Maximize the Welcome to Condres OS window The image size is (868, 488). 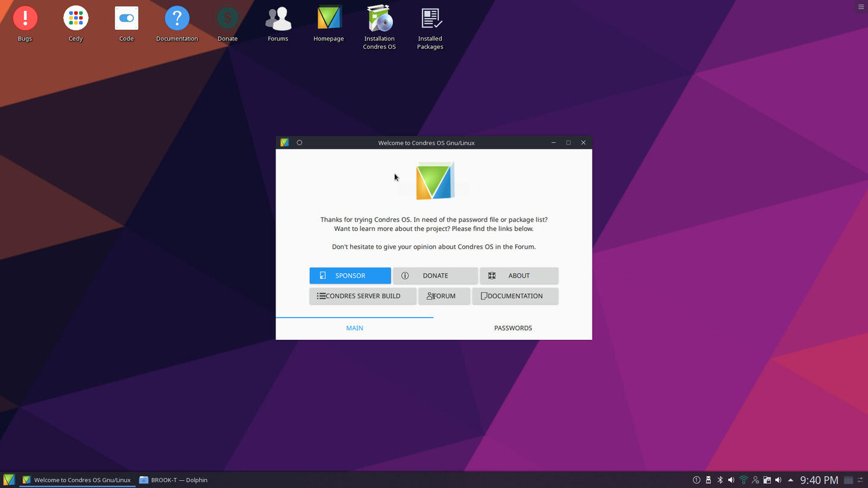tap(568, 143)
